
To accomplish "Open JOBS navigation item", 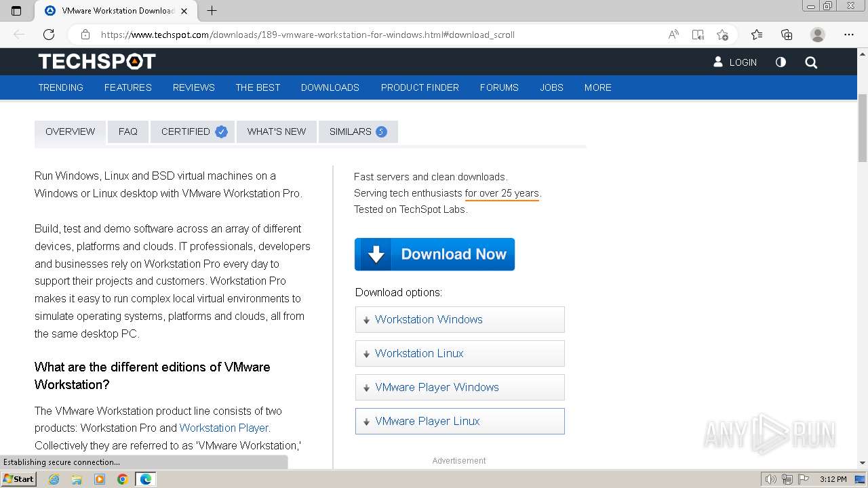I will tap(552, 87).
